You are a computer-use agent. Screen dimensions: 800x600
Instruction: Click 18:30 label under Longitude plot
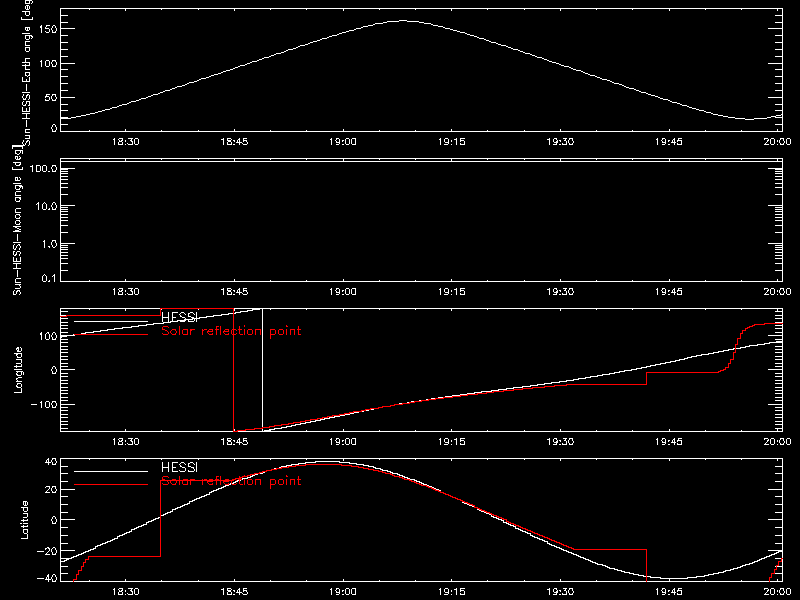coord(126,442)
